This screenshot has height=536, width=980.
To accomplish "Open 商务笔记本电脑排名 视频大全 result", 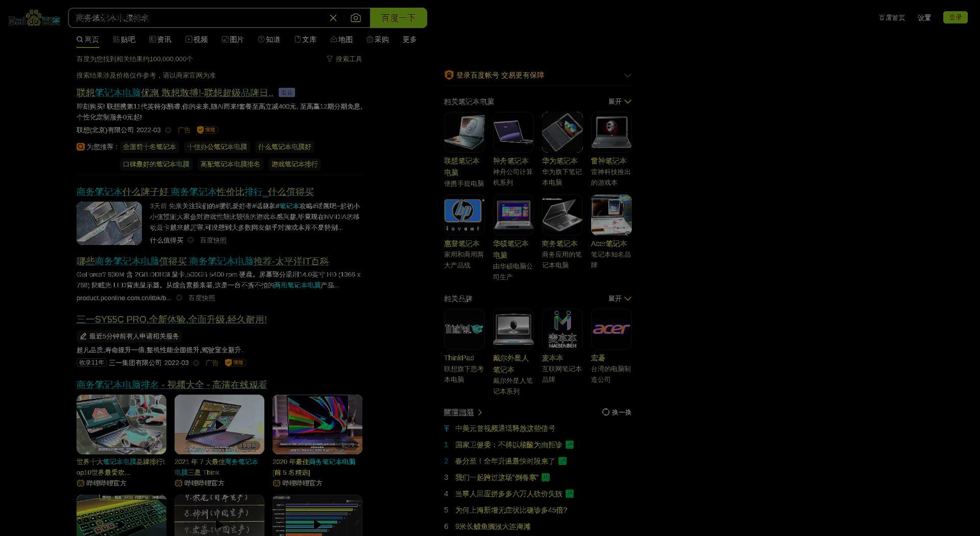I will pyautogui.click(x=171, y=384).
